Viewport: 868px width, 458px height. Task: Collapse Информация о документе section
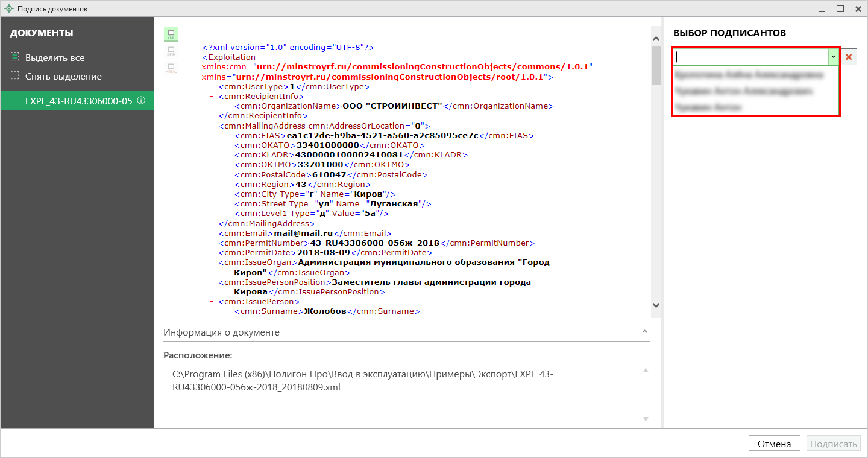click(x=644, y=332)
